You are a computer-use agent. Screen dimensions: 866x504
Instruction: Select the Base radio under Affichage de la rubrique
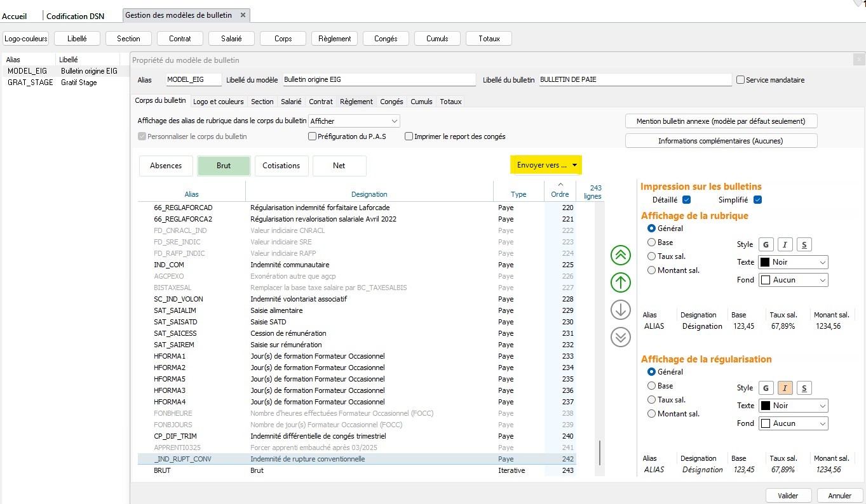(651, 242)
